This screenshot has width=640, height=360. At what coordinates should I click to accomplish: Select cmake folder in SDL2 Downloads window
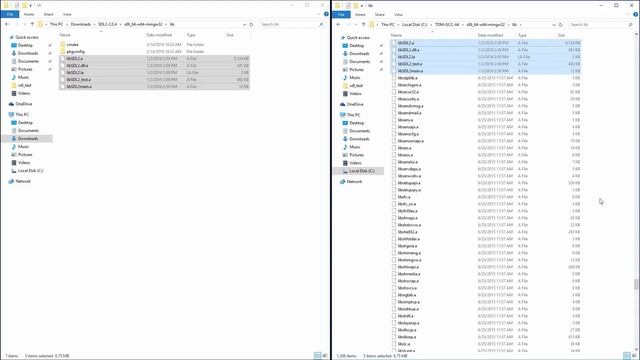(x=154, y=44)
